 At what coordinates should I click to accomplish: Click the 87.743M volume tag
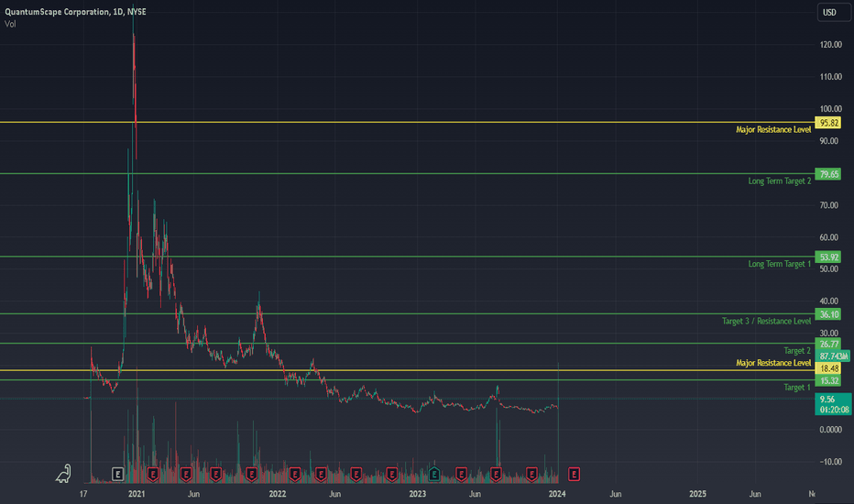tap(833, 356)
